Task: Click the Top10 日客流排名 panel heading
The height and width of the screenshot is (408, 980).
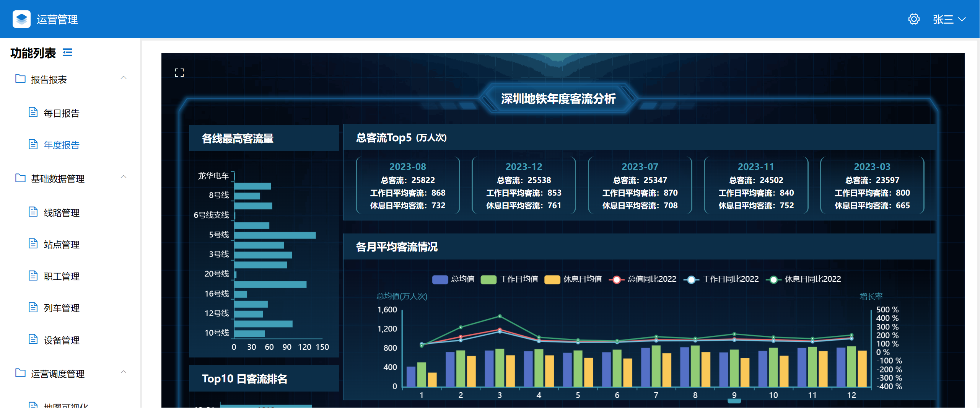Action: pyautogui.click(x=244, y=379)
